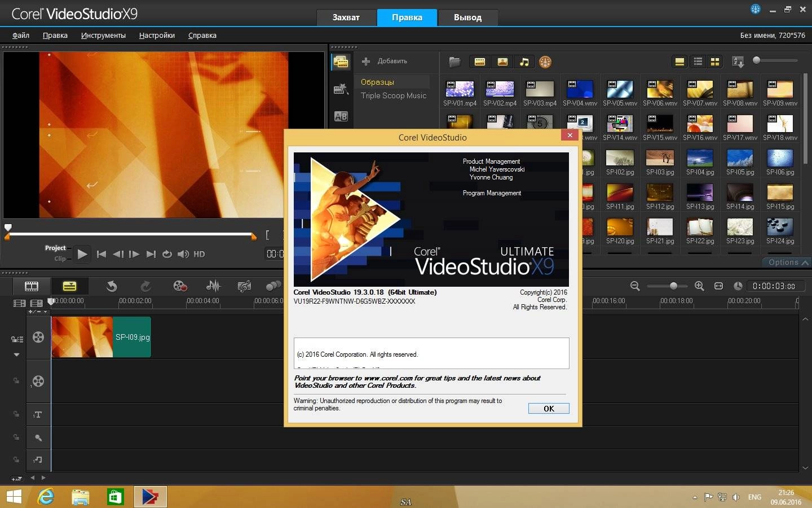Click the import media folder icon

pos(454,62)
